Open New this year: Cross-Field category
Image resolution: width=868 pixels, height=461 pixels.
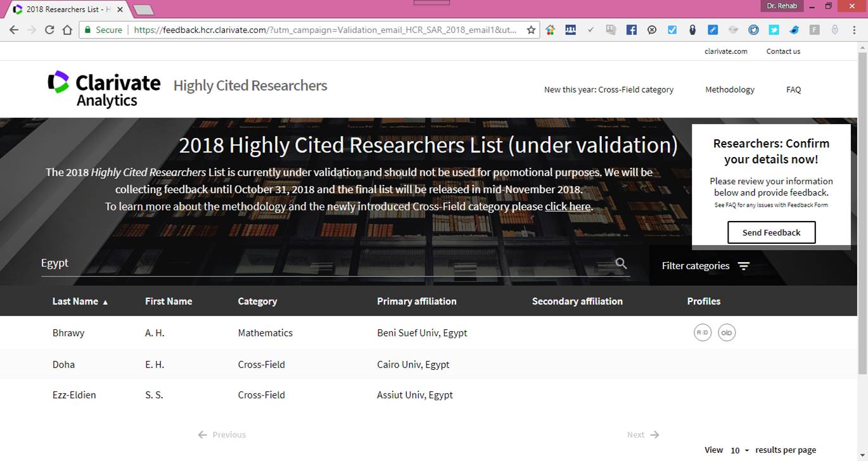pyautogui.click(x=609, y=89)
